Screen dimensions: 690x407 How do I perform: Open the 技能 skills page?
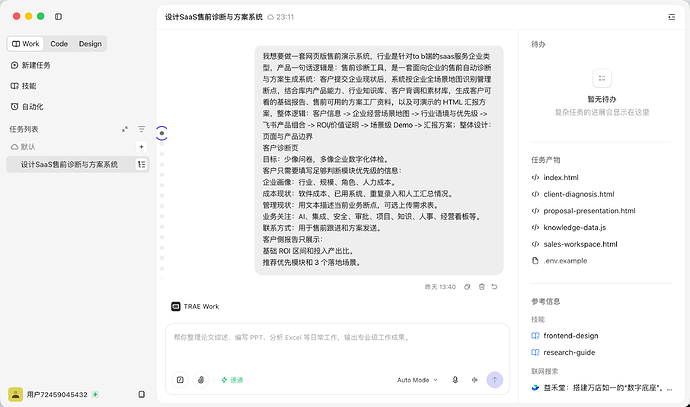[23, 86]
